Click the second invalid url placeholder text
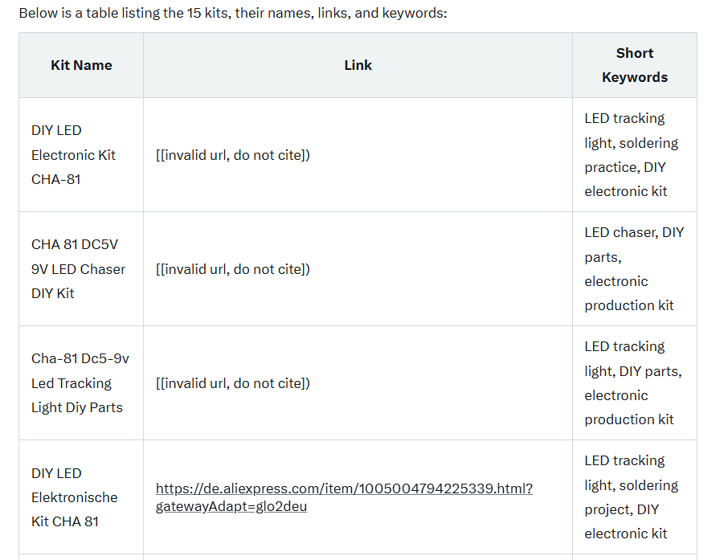Screen dimensions: 728x560 tap(232, 269)
